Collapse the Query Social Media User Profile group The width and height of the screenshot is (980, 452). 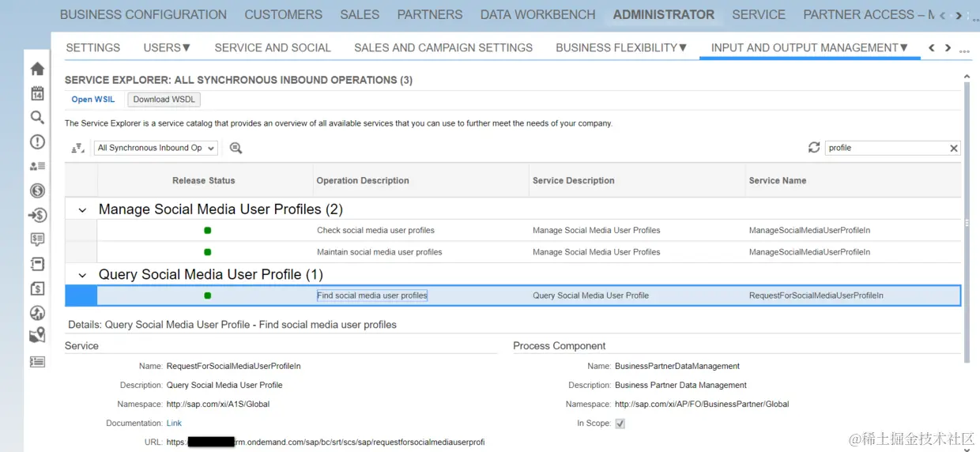pos(82,275)
